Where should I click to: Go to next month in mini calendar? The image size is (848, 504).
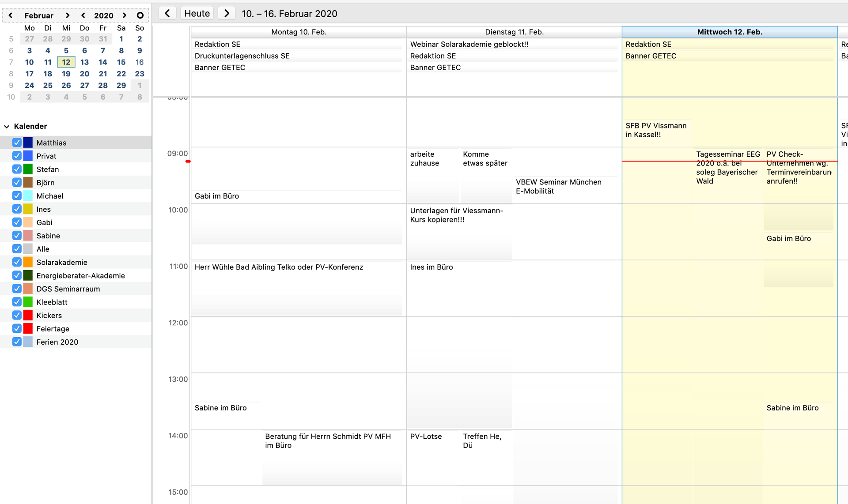(67, 15)
